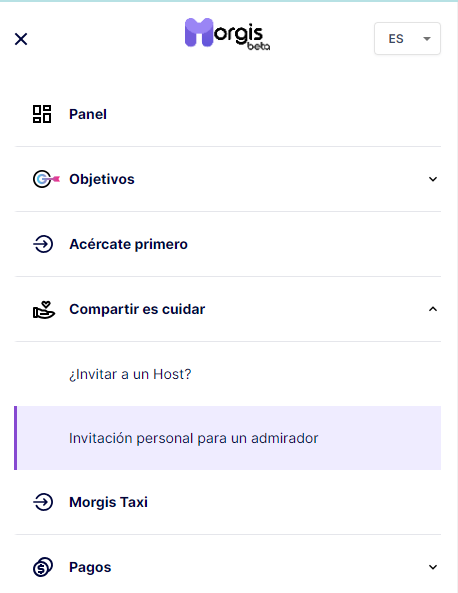Viewport: 458px width, 593px height.
Task: Click the Morgis Taxi arrow-circle icon
Action: point(43,502)
